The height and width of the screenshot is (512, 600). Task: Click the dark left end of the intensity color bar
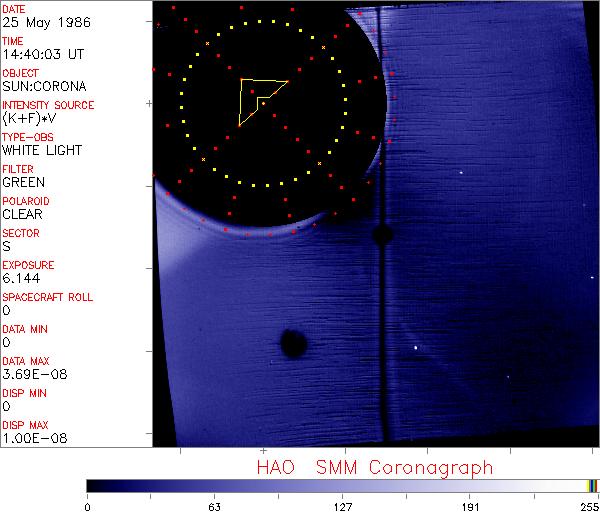(x=95, y=485)
